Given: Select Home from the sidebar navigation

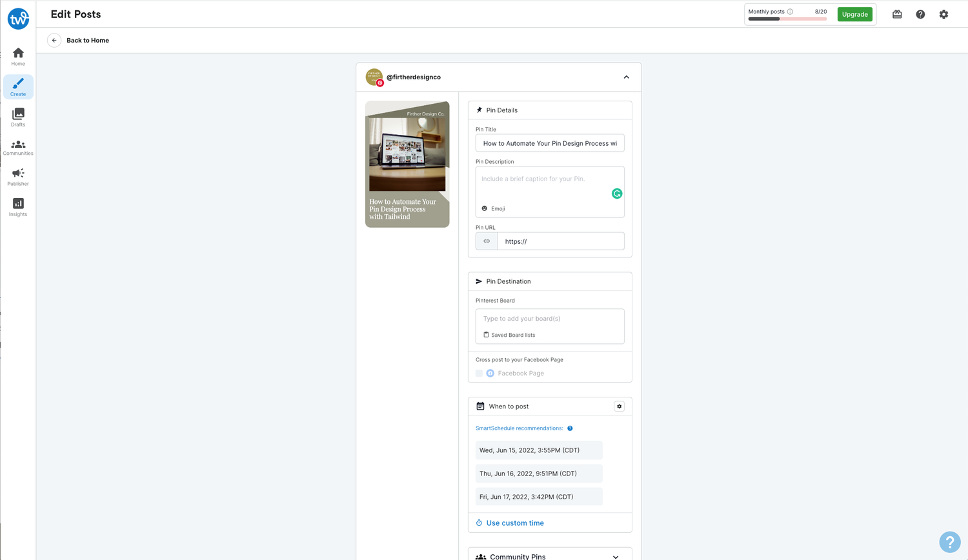Looking at the screenshot, I should coord(17,55).
